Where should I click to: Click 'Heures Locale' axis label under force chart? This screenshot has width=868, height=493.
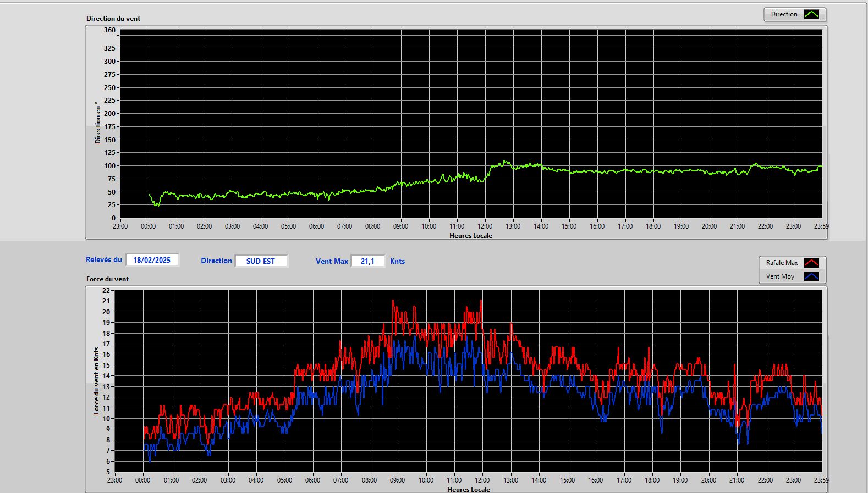click(469, 489)
